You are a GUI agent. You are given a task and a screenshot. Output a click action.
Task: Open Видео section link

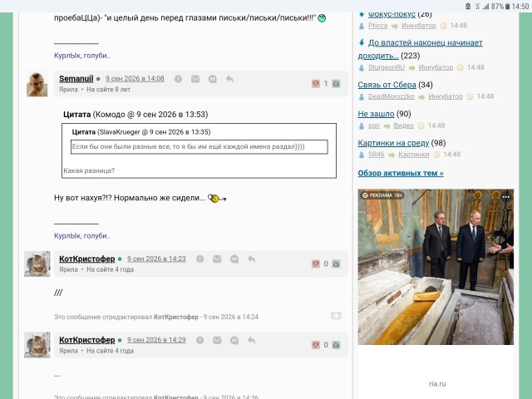coord(403,126)
